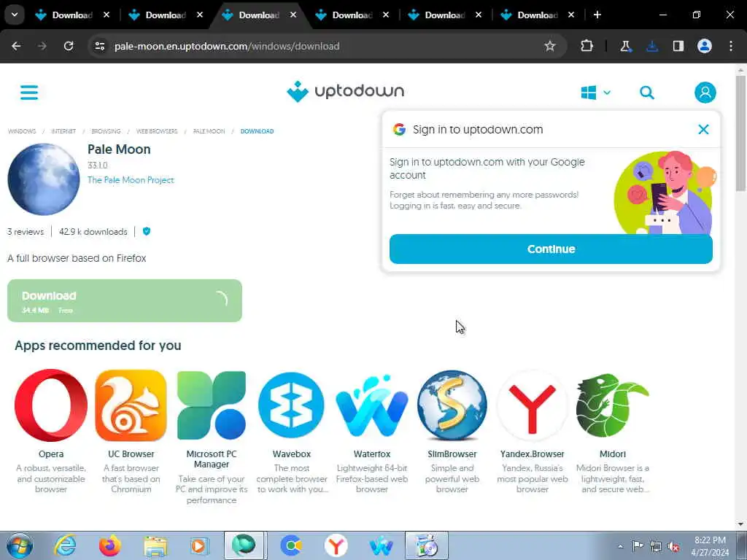Image resolution: width=747 pixels, height=560 pixels.
Task: Go to WINDOWS breadcrumb
Action: pos(22,131)
